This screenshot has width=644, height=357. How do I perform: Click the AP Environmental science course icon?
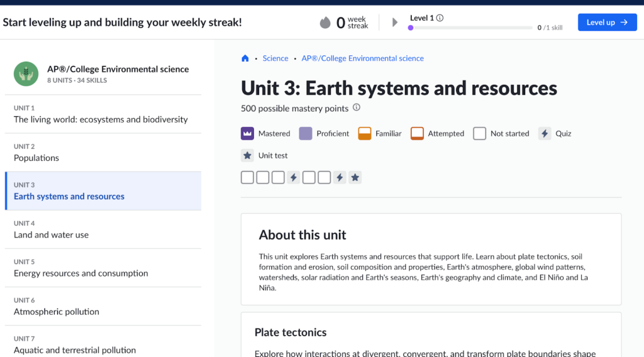26,74
